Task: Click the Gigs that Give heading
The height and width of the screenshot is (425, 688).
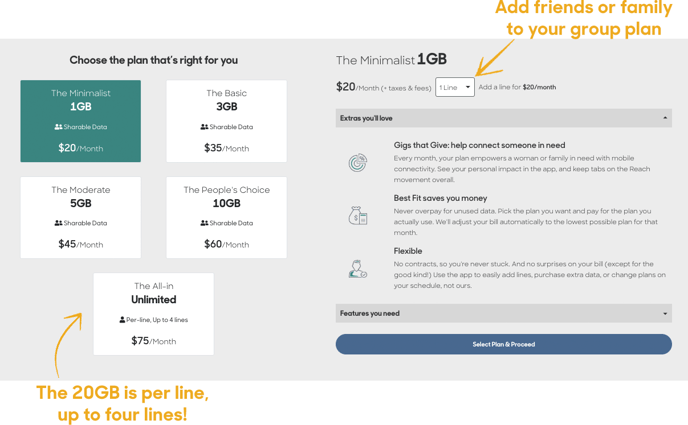Action: point(479,145)
